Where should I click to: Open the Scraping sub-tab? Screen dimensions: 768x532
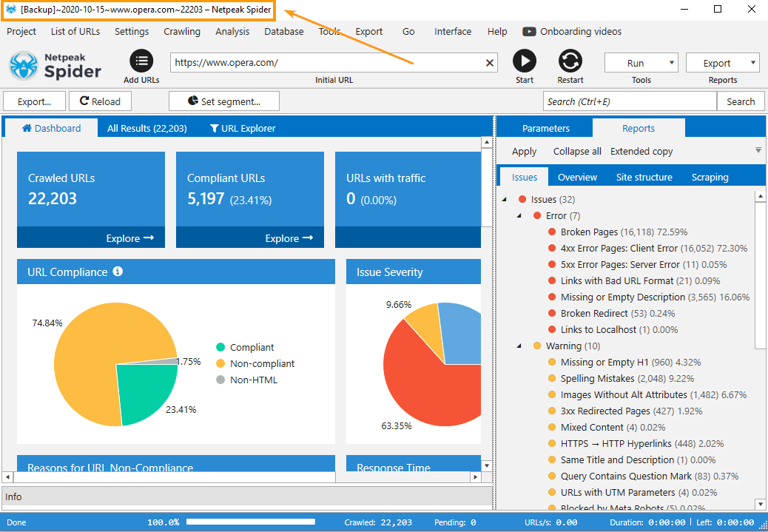pyautogui.click(x=710, y=178)
